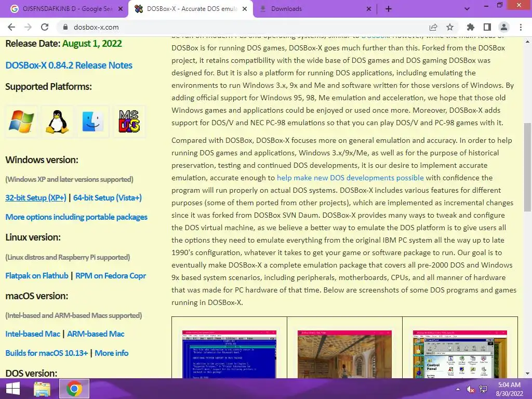Click the MS-DOS platform logo

pos(129,121)
